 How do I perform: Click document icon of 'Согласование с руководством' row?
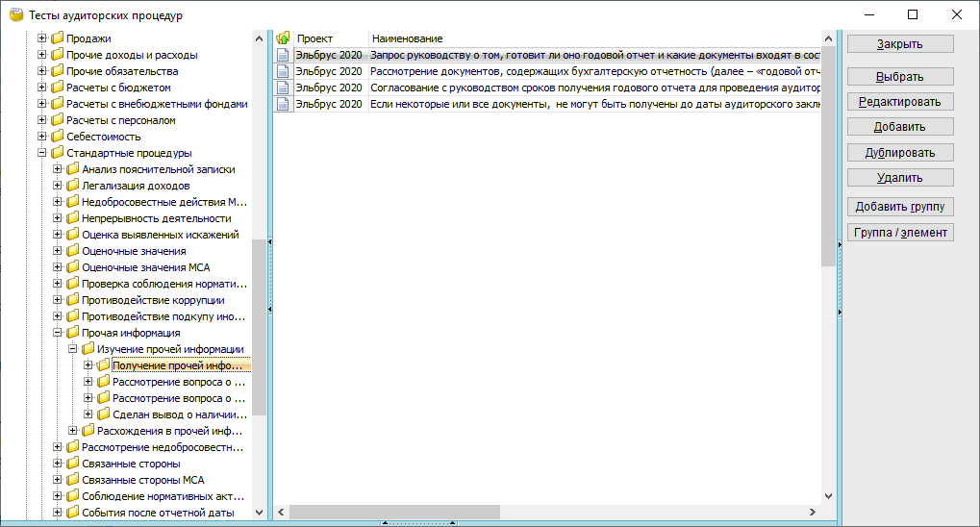[x=283, y=88]
